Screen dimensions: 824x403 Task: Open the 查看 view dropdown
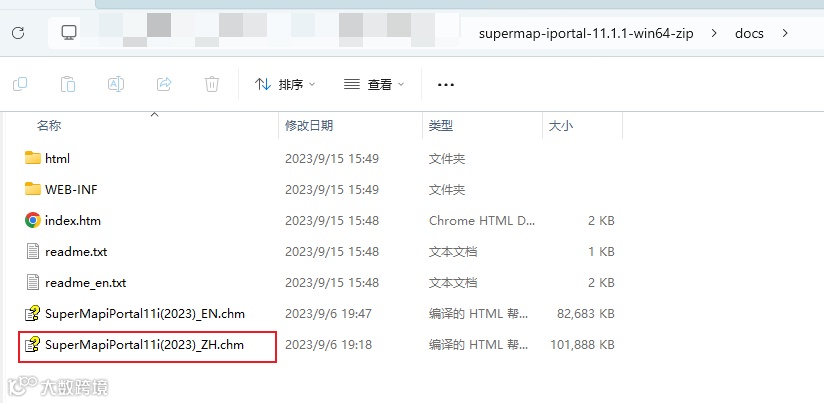374,84
